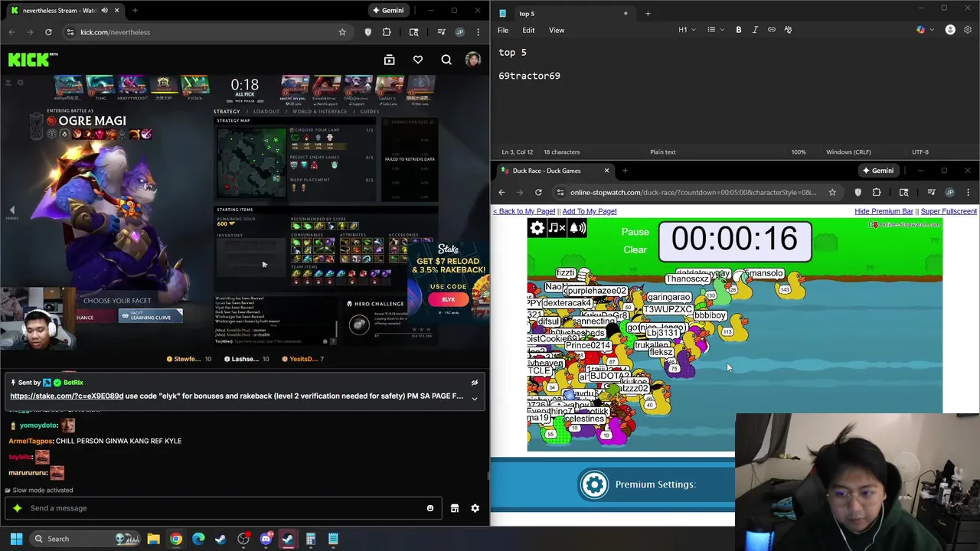Open Notepad settings gear

point(968,30)
